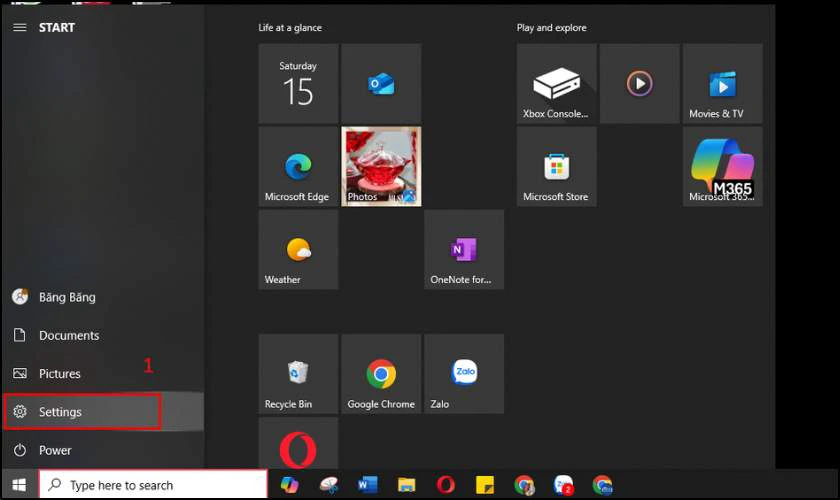This screenshot has height=500, width=840.
Task: Open the Power options
Action: 103,450
